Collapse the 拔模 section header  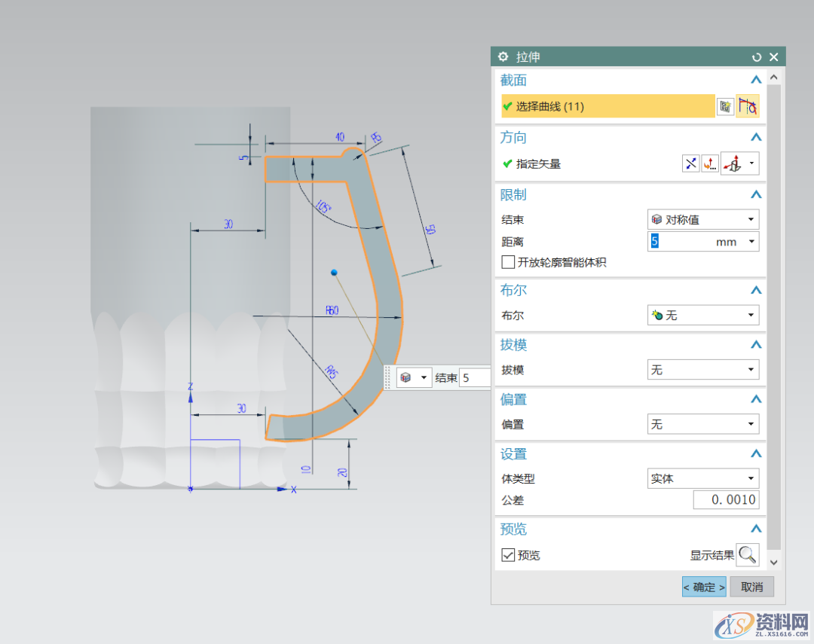(756, 345)
